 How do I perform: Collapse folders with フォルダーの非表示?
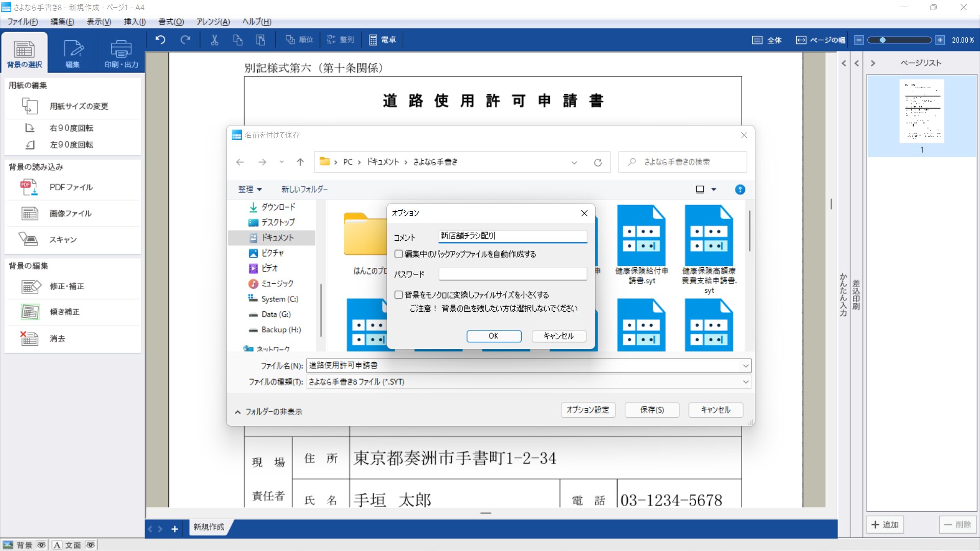pyautogui.click(x=268, y=412)
